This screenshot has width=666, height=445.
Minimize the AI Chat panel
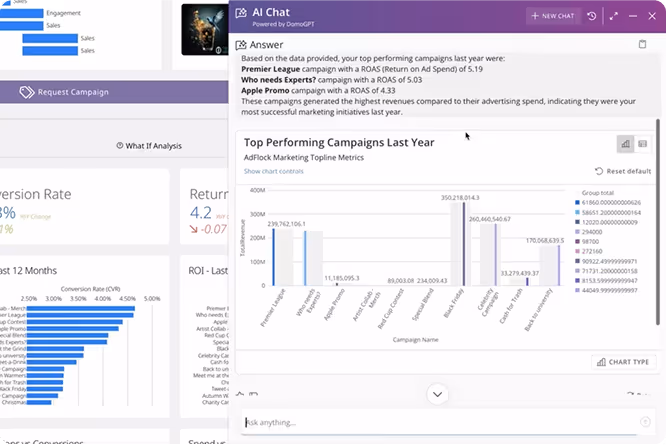[633, 16]
